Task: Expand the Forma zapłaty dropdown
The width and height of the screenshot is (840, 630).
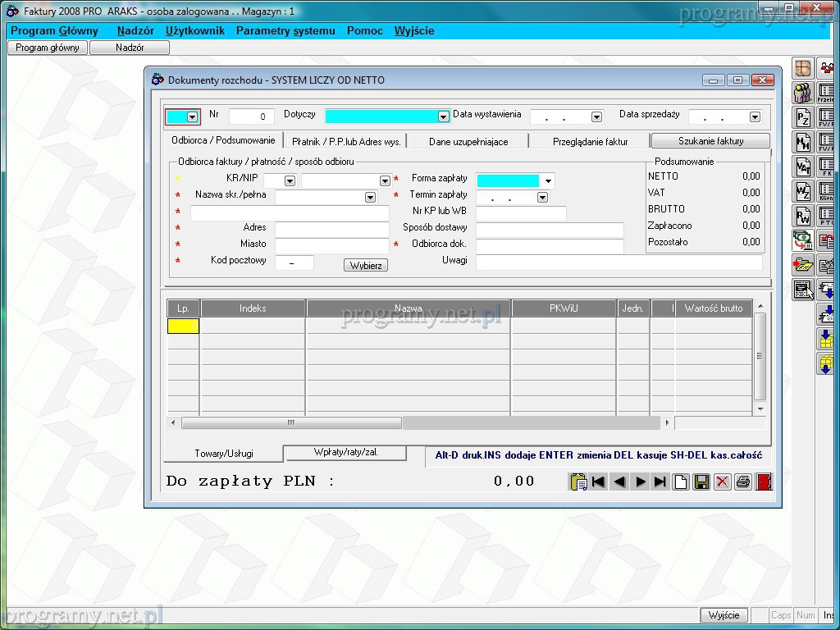Action: [548, 180]
